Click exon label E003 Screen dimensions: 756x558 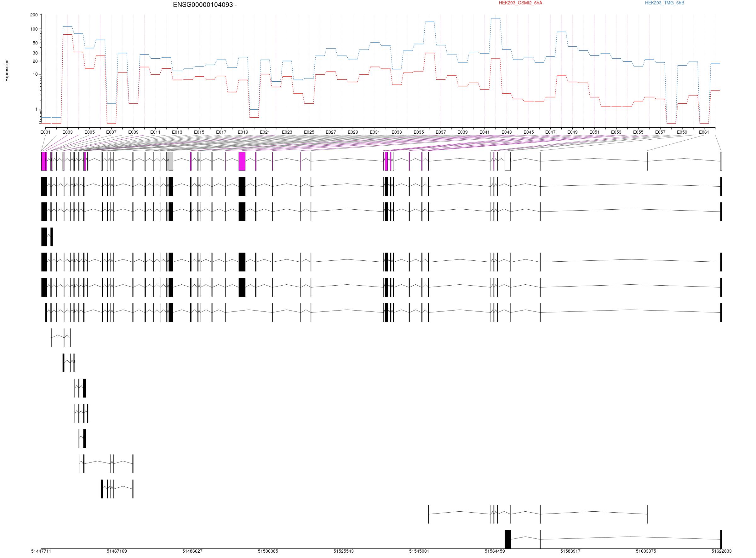tap(67, 132)
